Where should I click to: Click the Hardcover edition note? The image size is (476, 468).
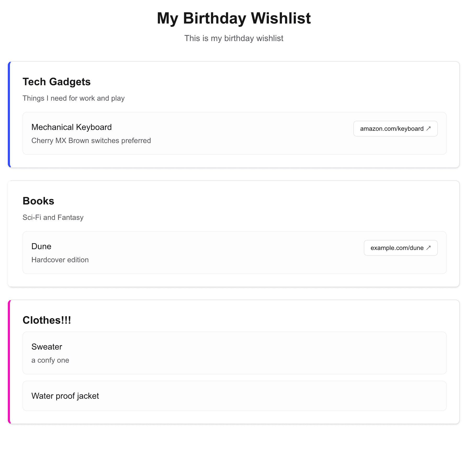point(60,260)
